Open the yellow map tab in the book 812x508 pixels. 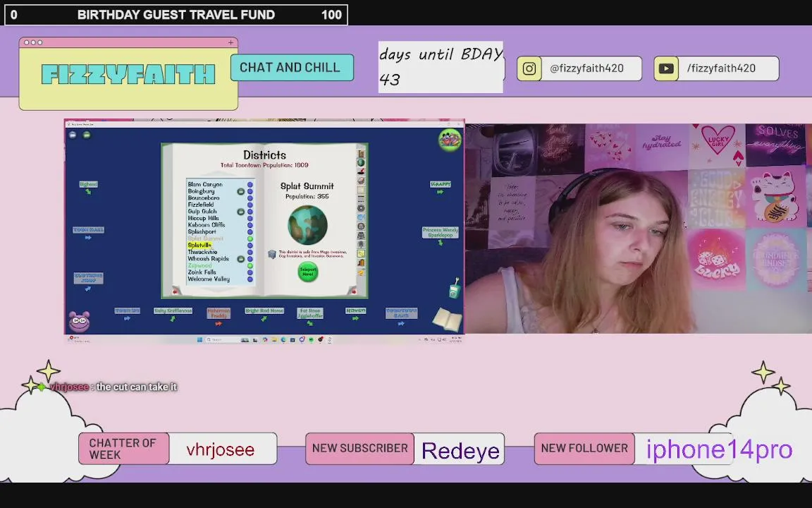(361, 253)
